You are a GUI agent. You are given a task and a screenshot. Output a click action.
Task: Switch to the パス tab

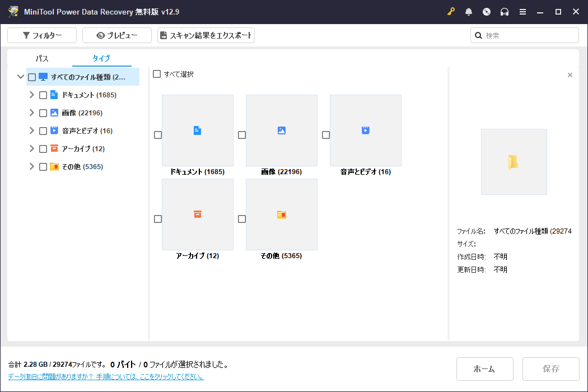tap(42, 58)
